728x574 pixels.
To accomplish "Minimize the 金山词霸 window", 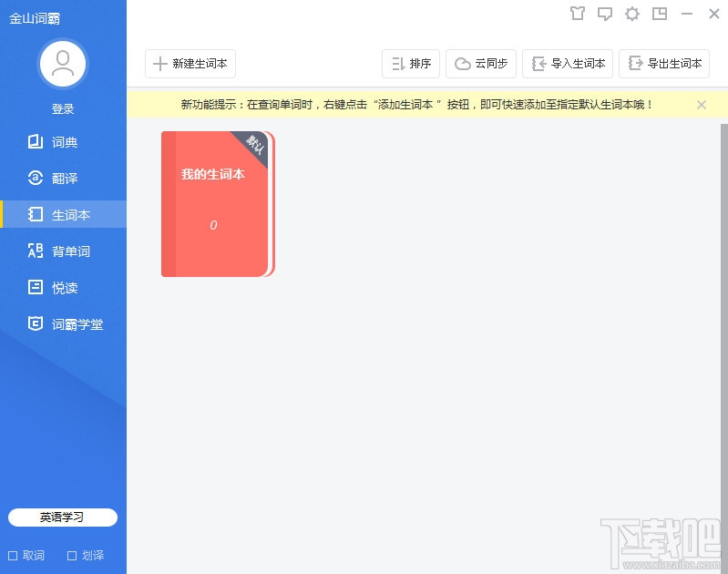I will point(687,14).
